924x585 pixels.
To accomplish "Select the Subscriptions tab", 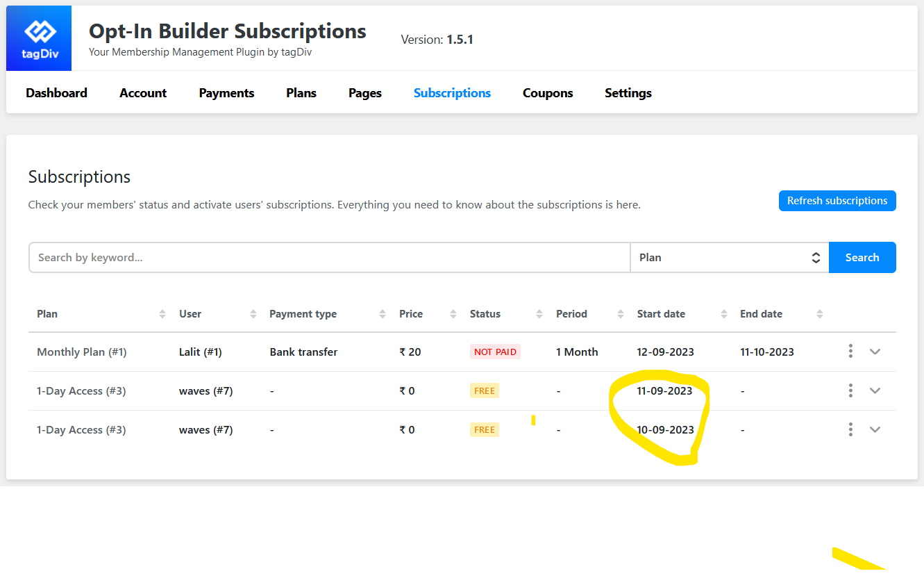I will point(452,93).
